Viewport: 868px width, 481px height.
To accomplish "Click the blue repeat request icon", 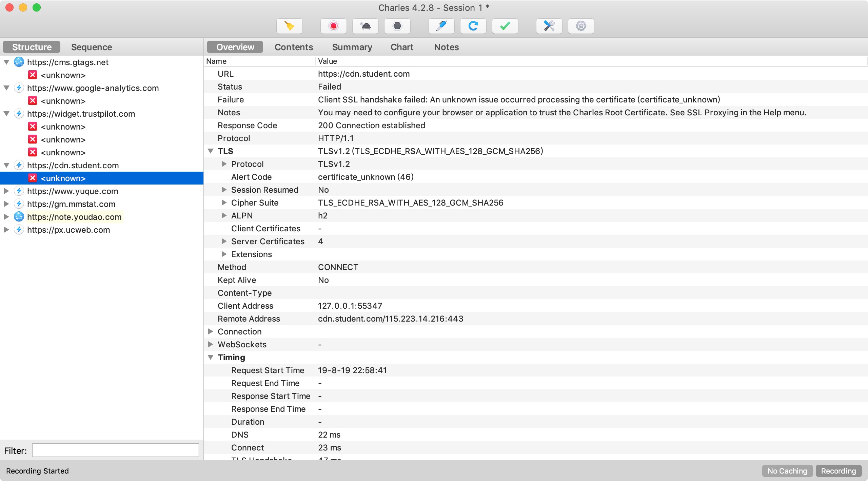I will click(473, 26).
